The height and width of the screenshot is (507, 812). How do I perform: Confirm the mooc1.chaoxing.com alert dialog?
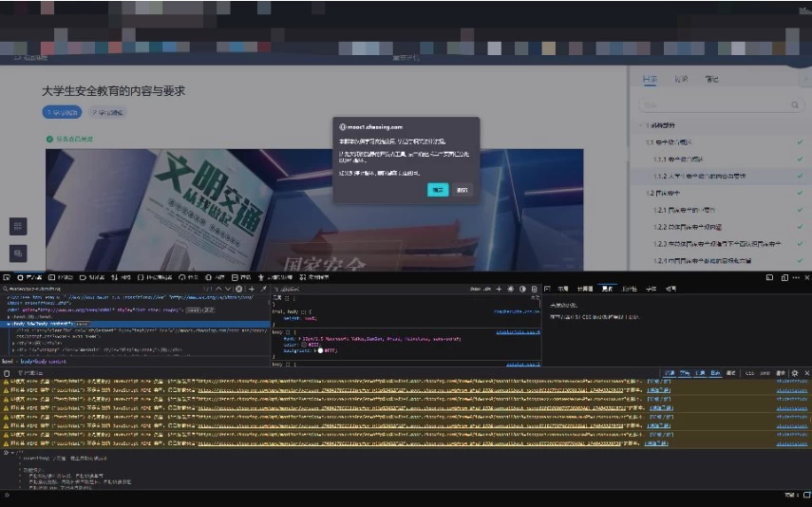(x=438, y=190)
